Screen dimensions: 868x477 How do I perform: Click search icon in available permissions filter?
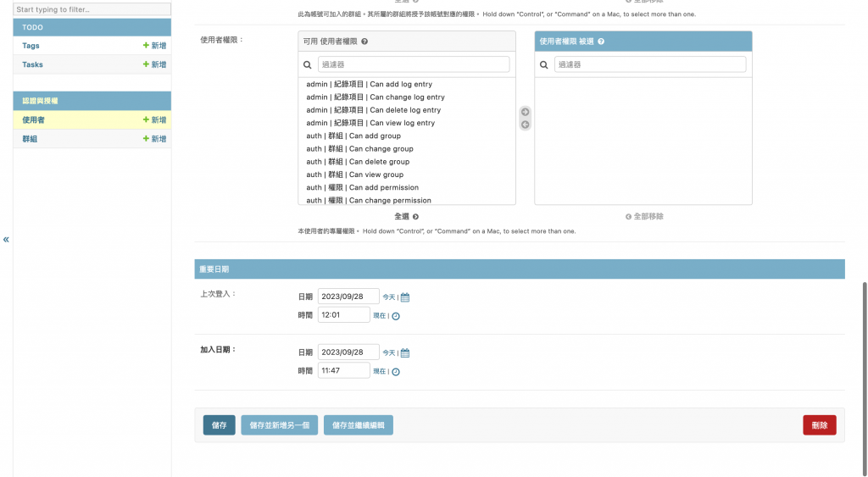307,64
